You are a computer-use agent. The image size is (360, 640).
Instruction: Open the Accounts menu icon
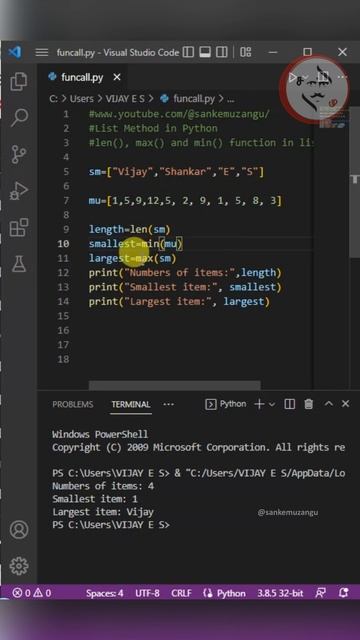tap(19, 529)
